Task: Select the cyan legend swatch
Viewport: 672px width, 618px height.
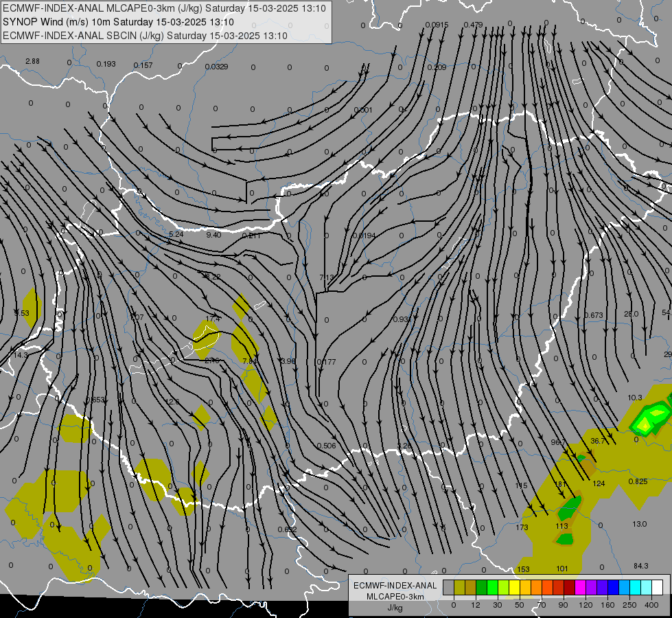Action: [636, 587]
